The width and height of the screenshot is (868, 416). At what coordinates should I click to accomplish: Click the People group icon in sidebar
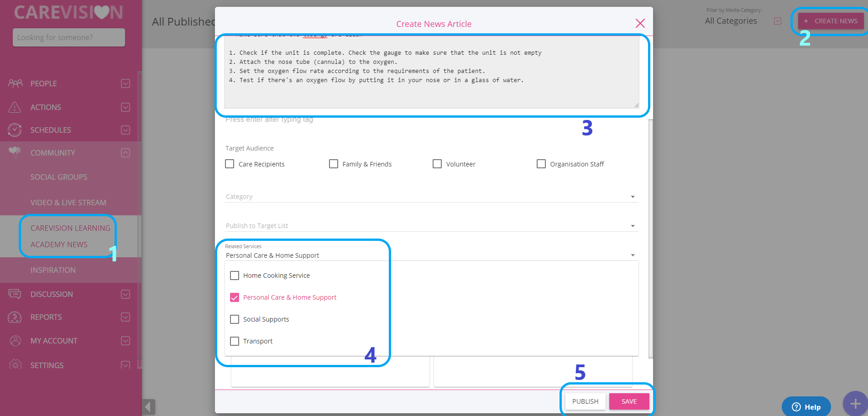pyautogui.click(x=15, y=83)
